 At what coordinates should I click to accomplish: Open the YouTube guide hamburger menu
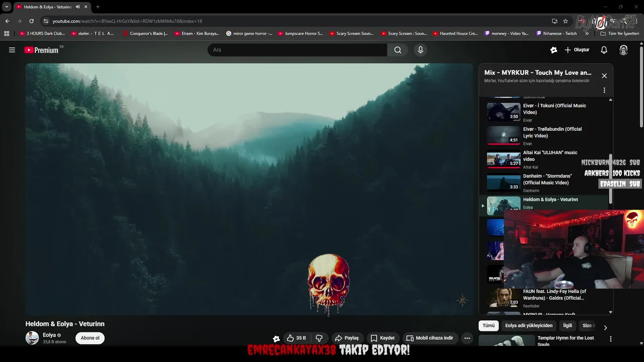tap(12, 50)
